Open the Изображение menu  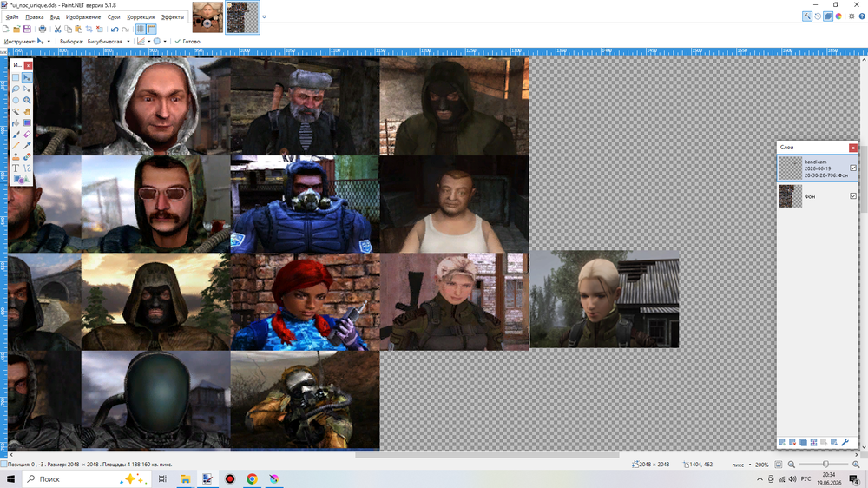click(83, 17)
